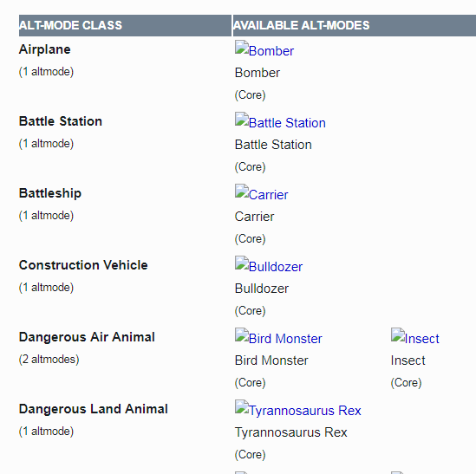Follow the Carrier link
Viewport: 476px width, 474px height.
[269, 195]
